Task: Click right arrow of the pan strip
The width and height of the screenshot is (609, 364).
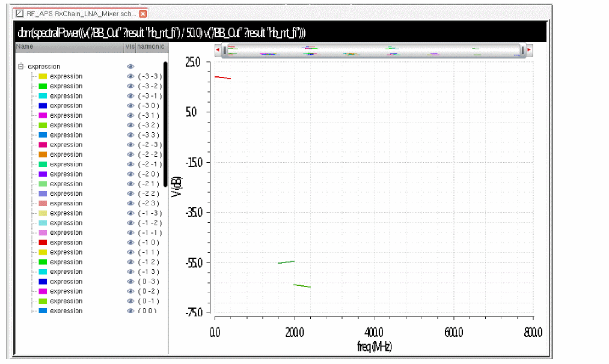Action: click(x=529, y=50)
